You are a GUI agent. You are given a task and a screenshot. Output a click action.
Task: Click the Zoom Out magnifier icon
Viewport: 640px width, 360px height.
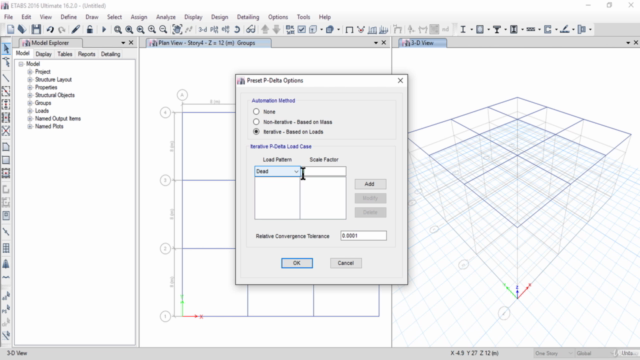tap(163, 29)
